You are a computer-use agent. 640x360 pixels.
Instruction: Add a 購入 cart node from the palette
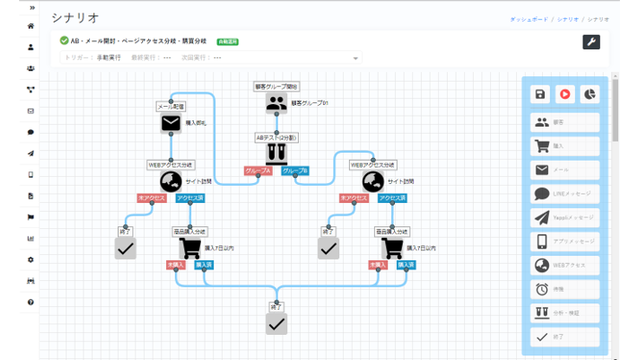click(x=565, y=146)
